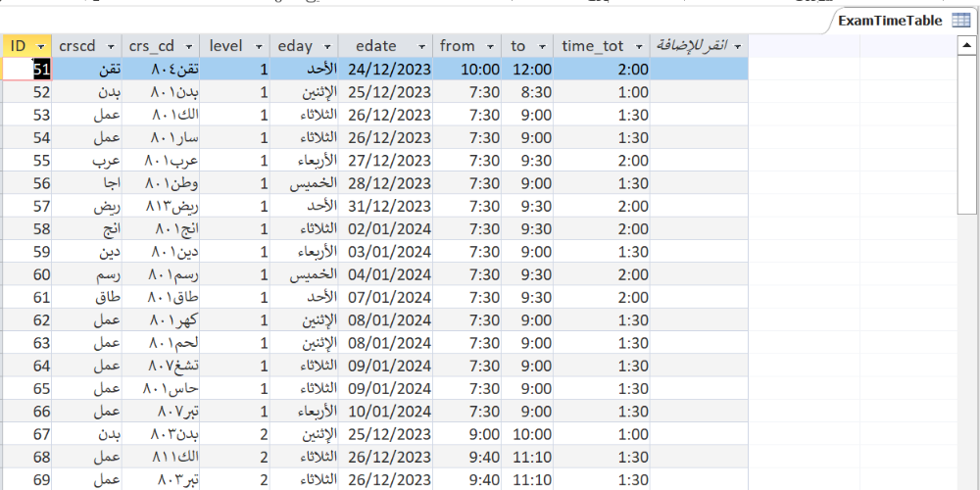Click the crs_cd cell تشغ٨٠٧
This screenshot has height=490, width=980.
coord(162,366)
